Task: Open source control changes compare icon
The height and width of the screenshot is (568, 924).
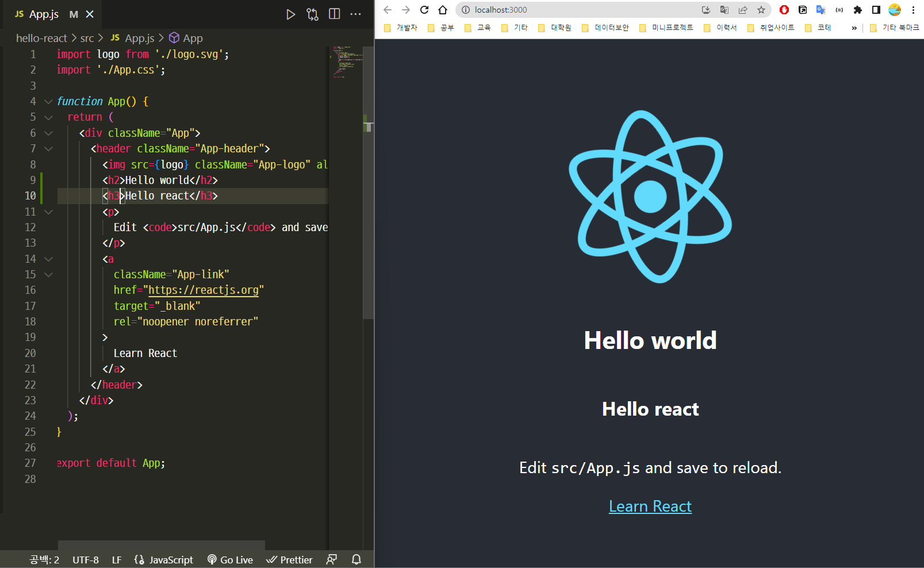Action: tap(312, 14)
